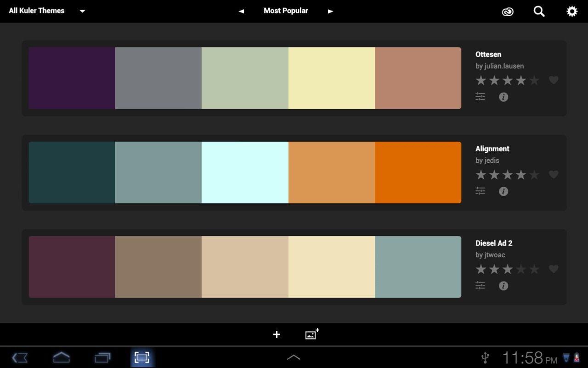Toggle the heart on the Alignment theme
Image resolution: width=588 pixels, height=368 pixels.
[553, 175]
